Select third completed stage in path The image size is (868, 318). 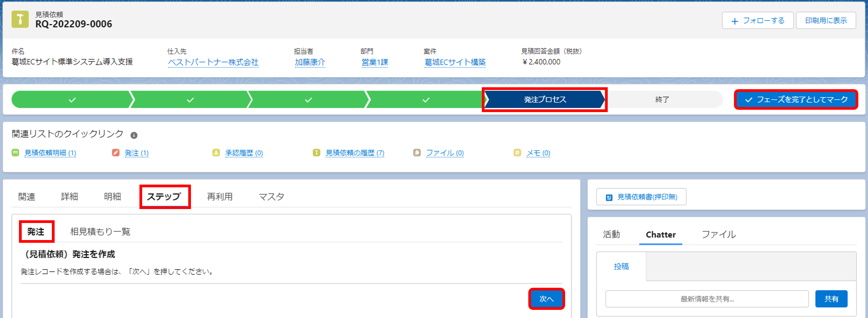pyautogui.click(x=308, y=100)
